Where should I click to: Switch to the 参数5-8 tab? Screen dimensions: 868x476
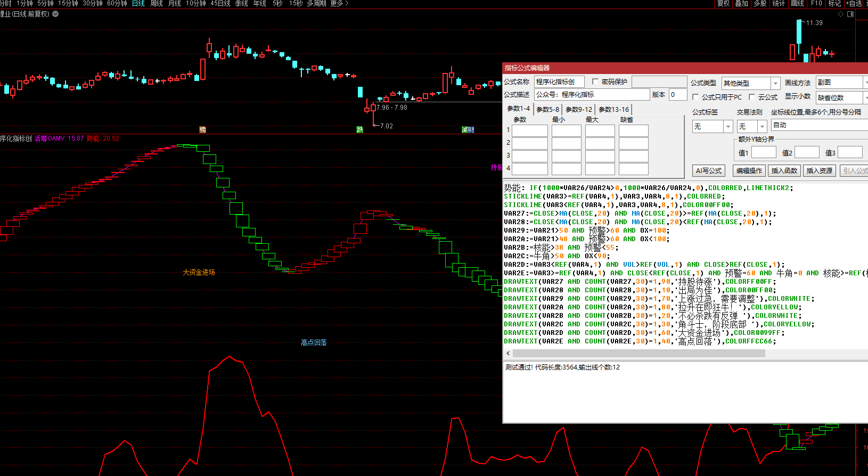pyautogui.click(x=547, y=109)
